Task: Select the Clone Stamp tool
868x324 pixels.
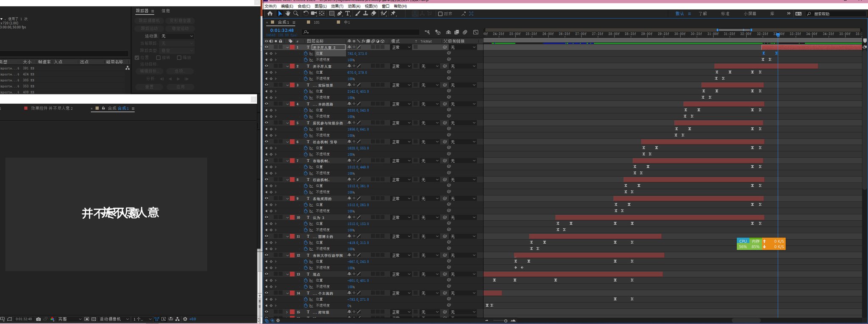Action: coord(365,14)
